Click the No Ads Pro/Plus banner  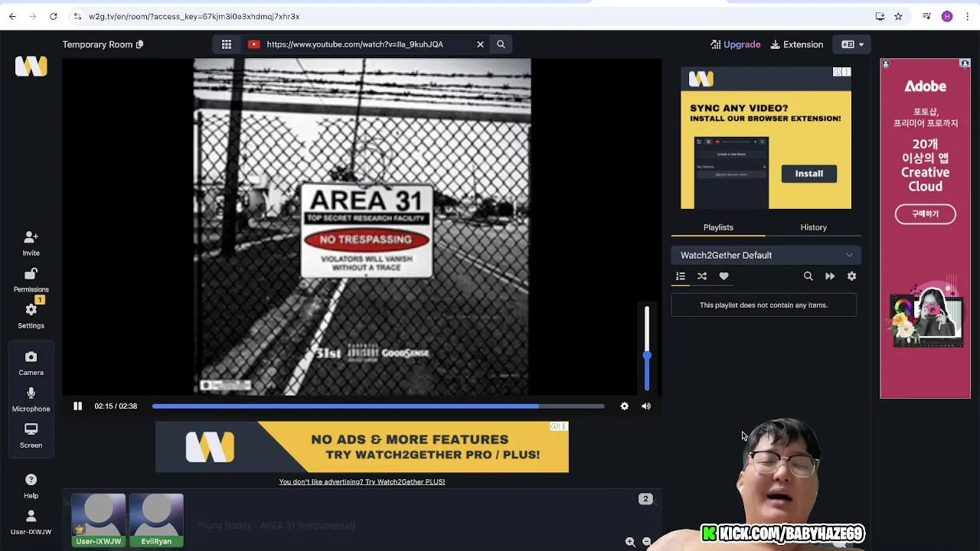point(362,447)
